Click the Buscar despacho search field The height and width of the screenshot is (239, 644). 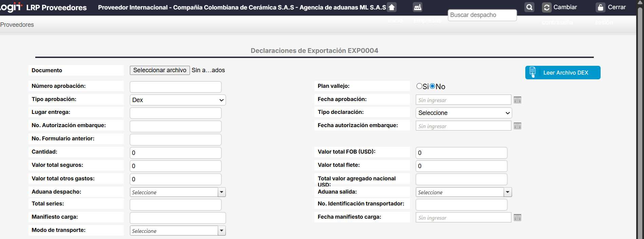point(482,15)
